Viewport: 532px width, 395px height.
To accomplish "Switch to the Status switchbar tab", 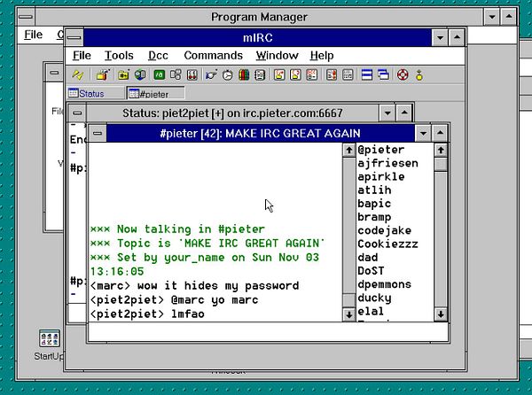I will click(96, 94).
